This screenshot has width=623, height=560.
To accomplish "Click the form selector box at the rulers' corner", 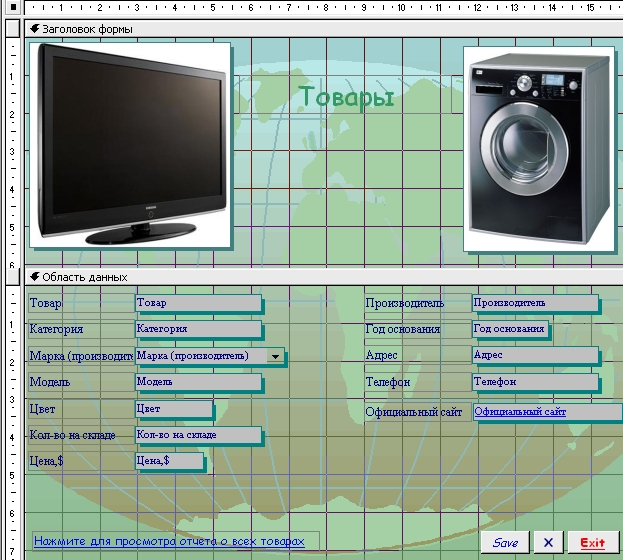I will click(11, 8).
